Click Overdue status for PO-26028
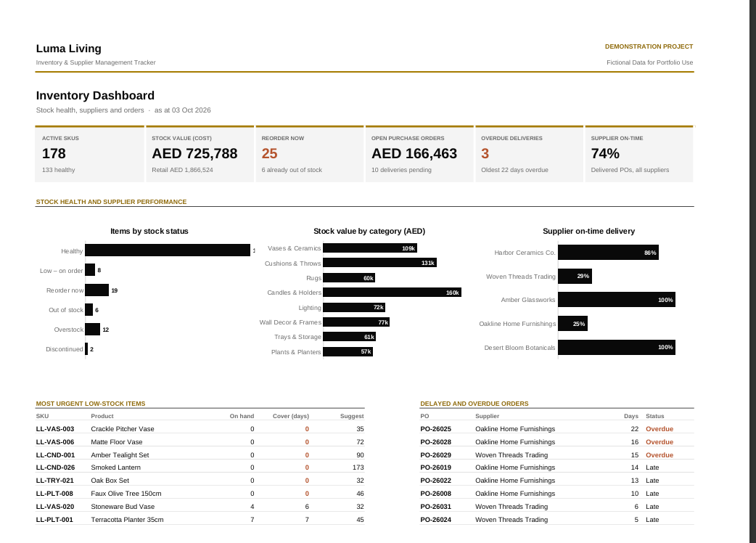 coord(660,441)
